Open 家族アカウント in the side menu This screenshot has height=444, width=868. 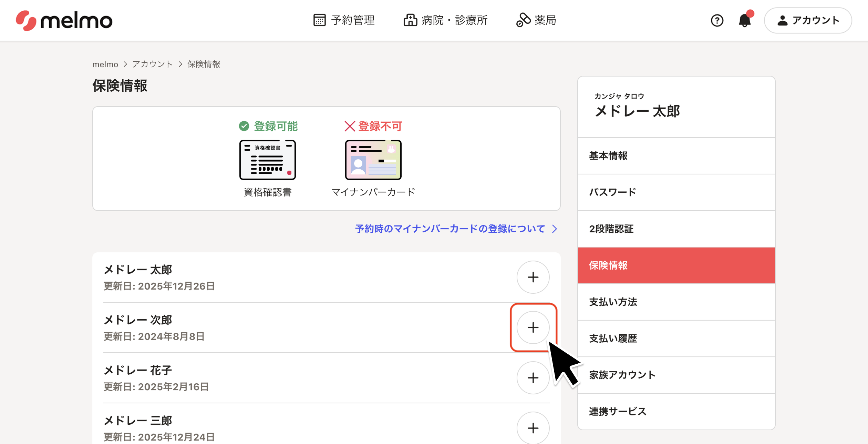(622, 375)
